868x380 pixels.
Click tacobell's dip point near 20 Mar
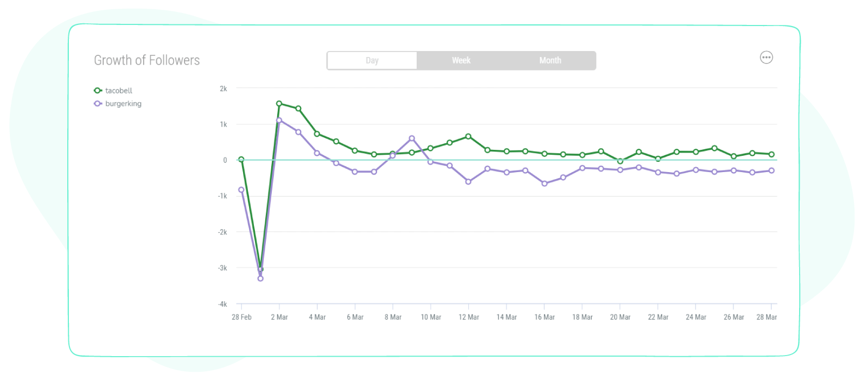point(621,160)
